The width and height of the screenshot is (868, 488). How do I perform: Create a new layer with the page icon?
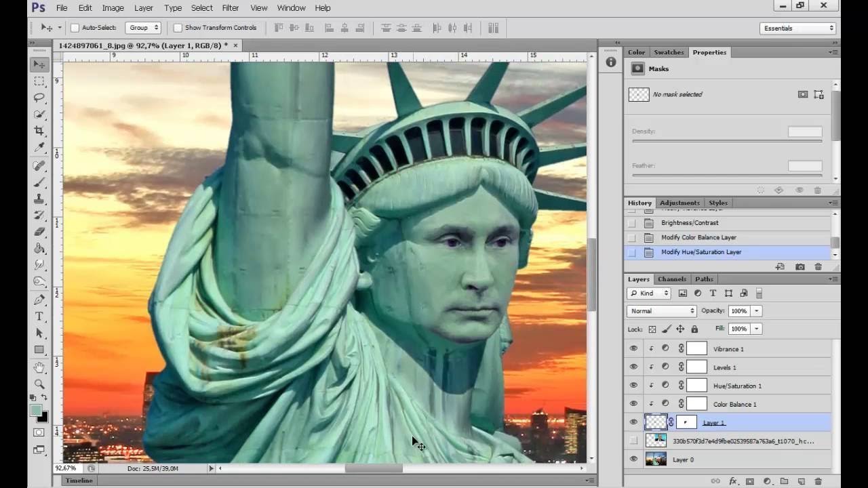pos(801,481)
